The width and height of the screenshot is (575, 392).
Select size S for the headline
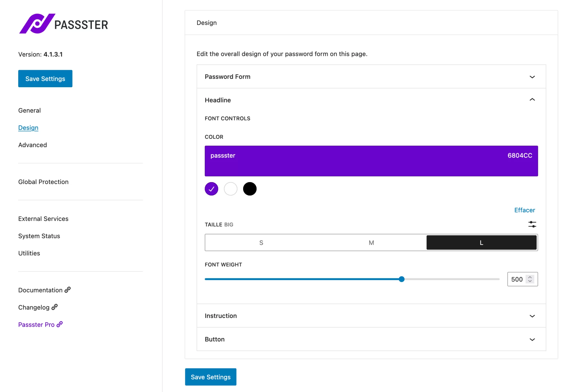click(261, 242)
